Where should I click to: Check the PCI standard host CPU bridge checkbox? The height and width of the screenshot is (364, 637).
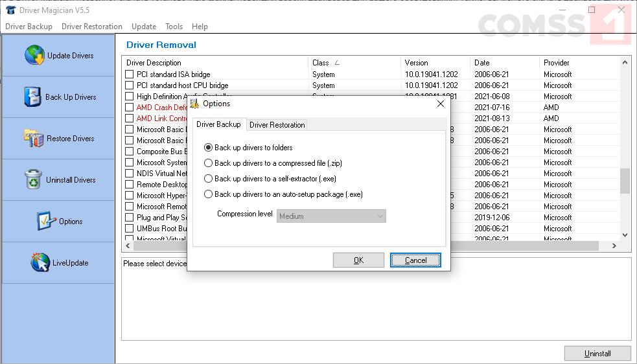coord(129,85)
